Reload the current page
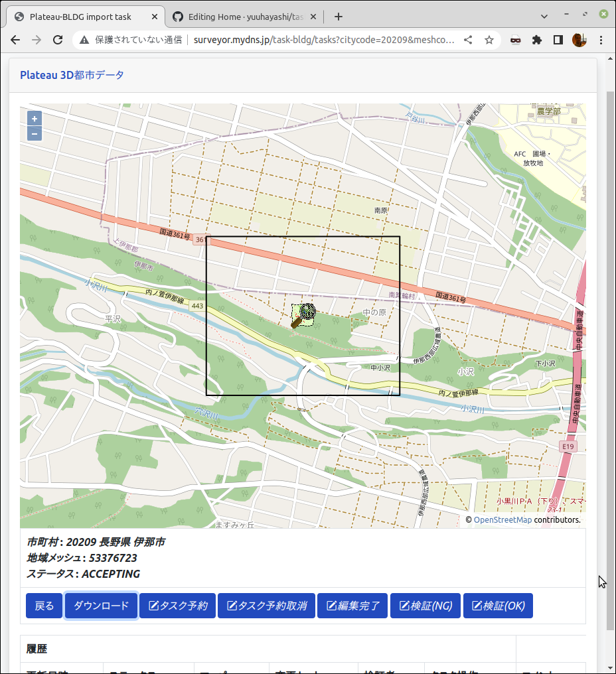Viewport: 616px width, 674px height. click(58, 40)
